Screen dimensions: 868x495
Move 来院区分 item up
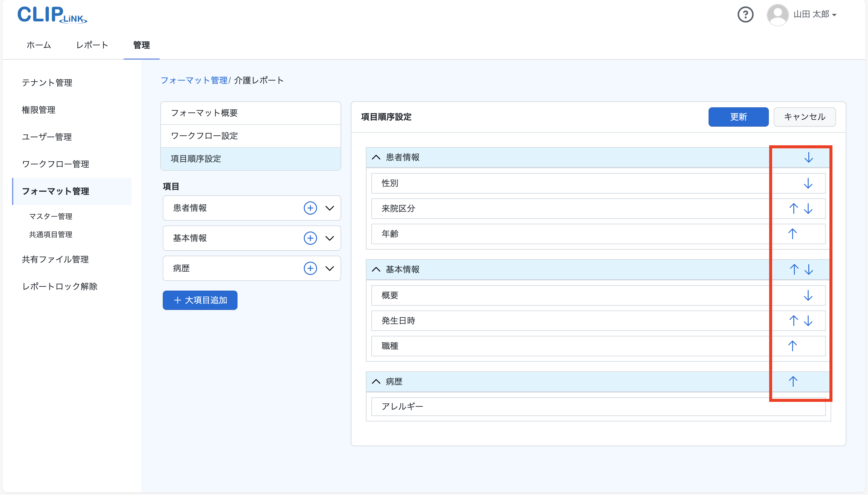coord(793,208)
